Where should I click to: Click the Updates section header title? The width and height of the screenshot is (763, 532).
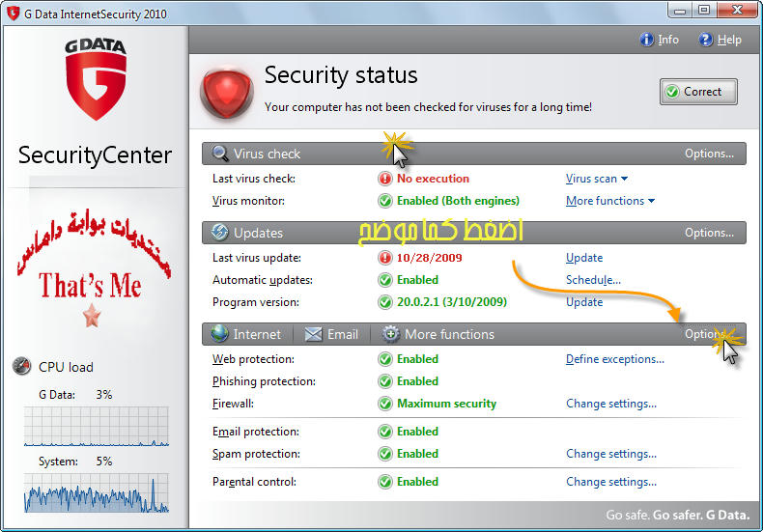coord(258,233)
